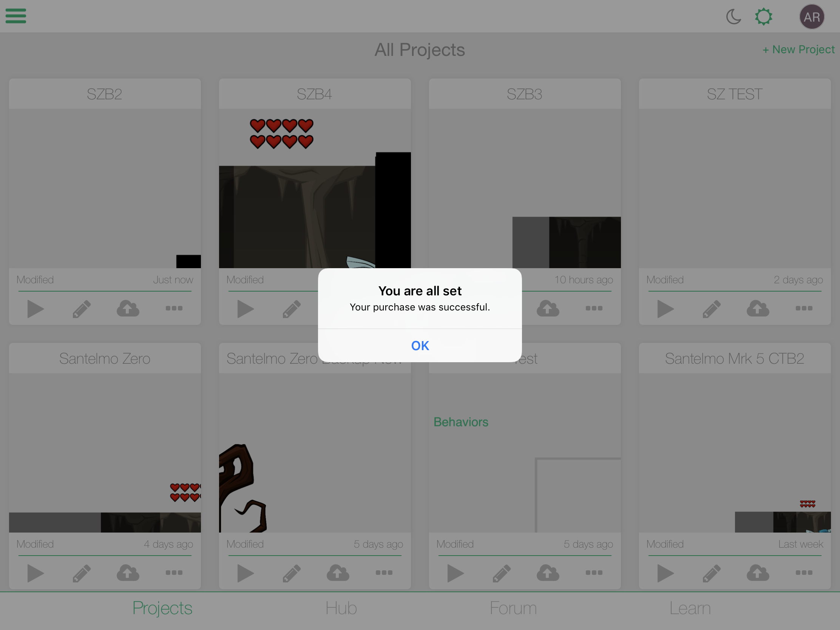Play the SZB2 project

36,308
